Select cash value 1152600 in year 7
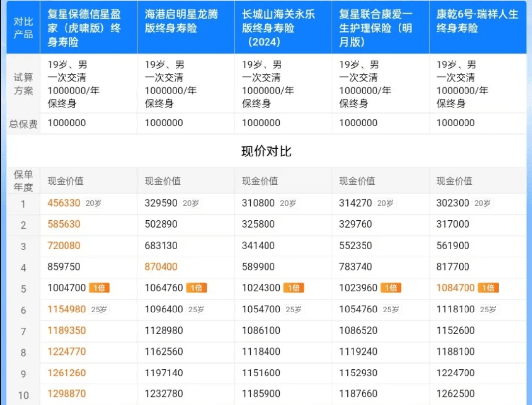The image size is (532, 405). pyautogui.click(x=456, y=330)
